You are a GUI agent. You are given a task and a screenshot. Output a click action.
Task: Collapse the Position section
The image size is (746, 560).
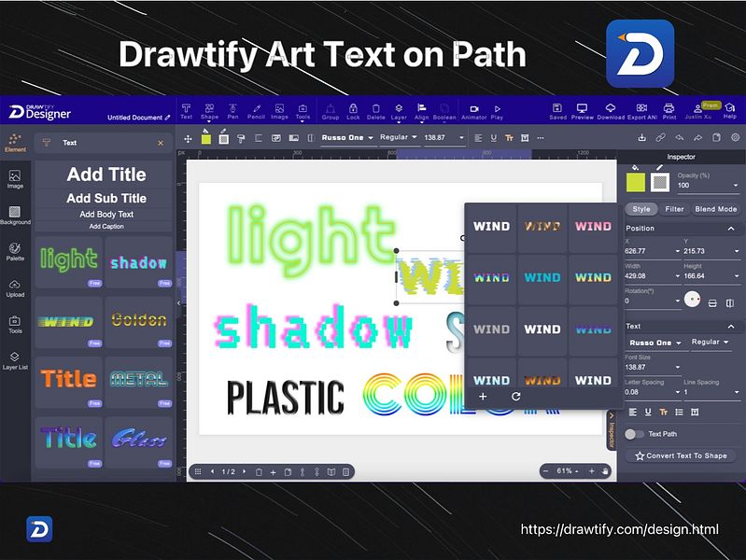[x=731, y=229]
